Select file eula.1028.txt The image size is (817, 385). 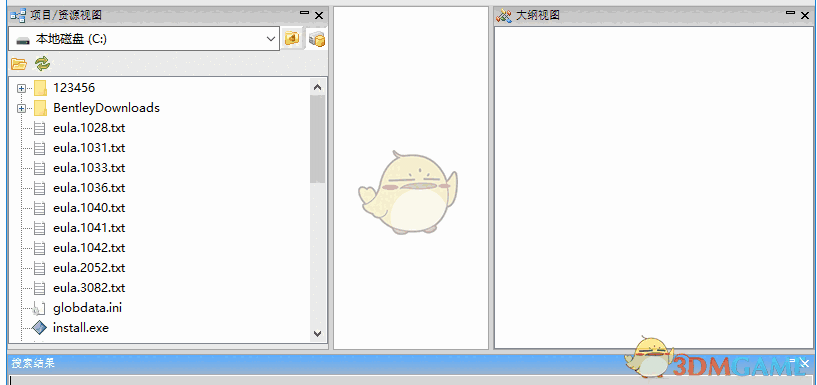click(x=89, y=128)
